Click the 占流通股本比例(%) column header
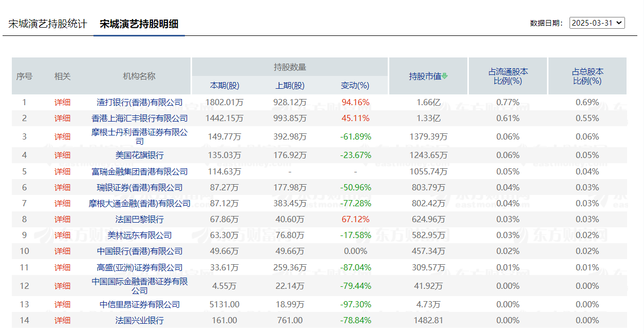The height and width of the screenshot is (334, 644). click(x=508, y=76)
